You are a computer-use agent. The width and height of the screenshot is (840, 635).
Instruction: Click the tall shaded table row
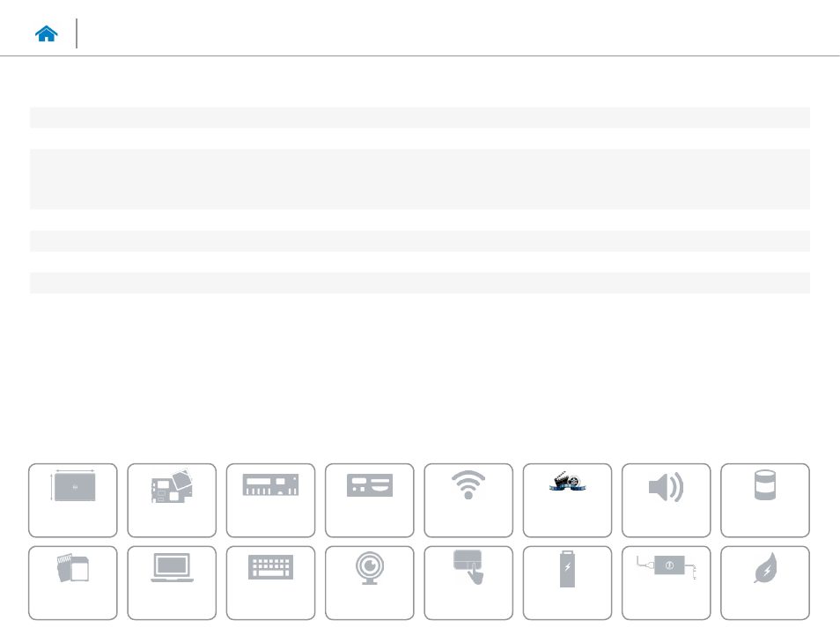419,179
